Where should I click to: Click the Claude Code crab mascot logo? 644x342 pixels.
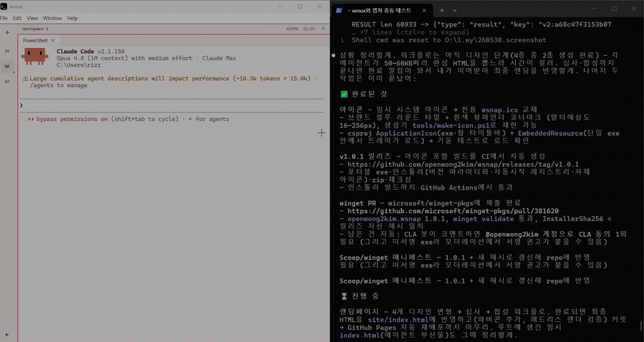click(34, 57)
